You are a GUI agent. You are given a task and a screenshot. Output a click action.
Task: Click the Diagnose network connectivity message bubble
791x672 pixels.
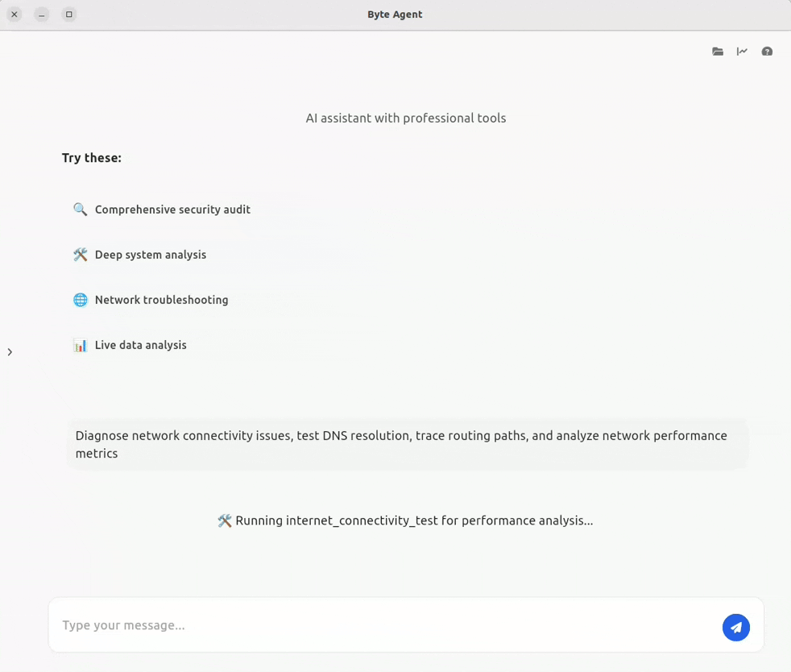pos(408,445)
